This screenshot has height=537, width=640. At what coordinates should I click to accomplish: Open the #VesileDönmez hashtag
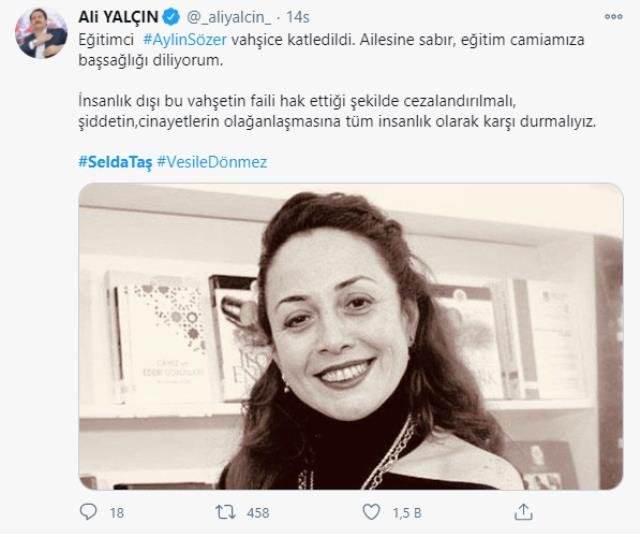(212, 163)
